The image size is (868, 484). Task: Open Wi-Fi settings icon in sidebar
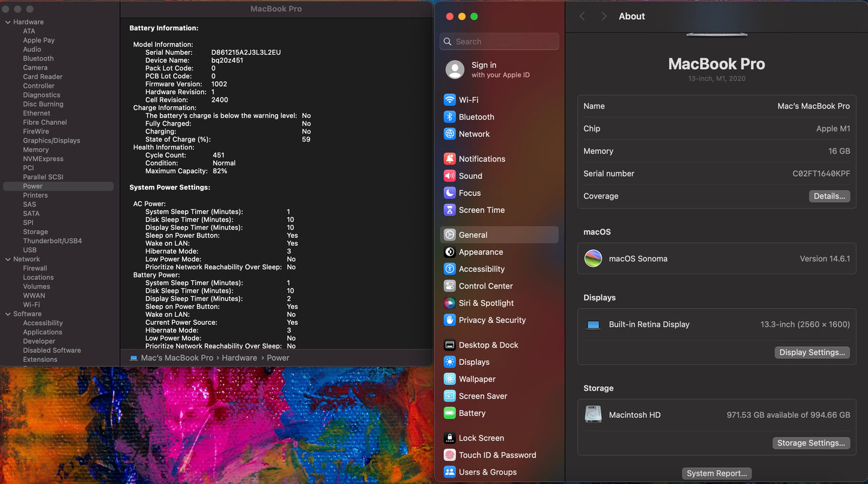[449, 100]
